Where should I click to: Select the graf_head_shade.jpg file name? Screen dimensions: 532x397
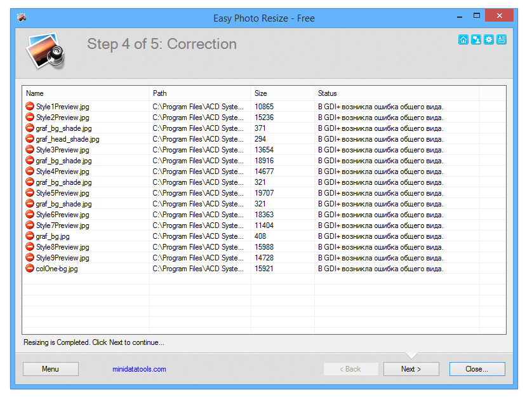67,139
